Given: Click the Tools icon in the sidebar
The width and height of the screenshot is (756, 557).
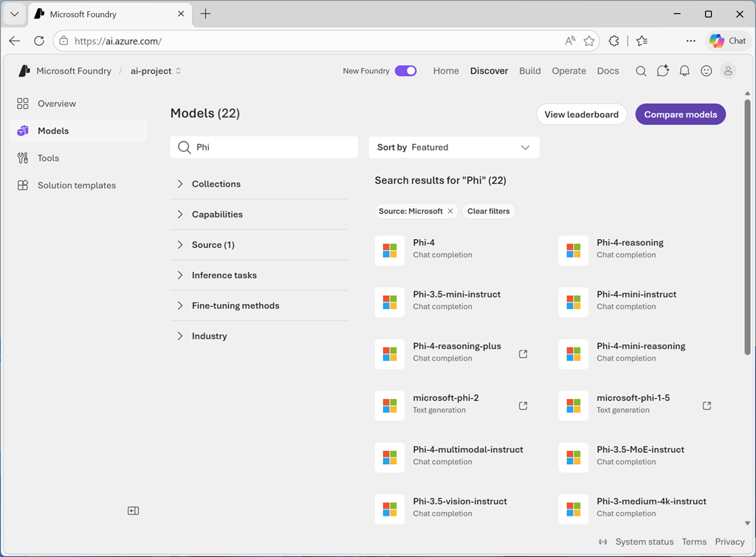Looking at the screenshot, I should (x=24, y=158).
